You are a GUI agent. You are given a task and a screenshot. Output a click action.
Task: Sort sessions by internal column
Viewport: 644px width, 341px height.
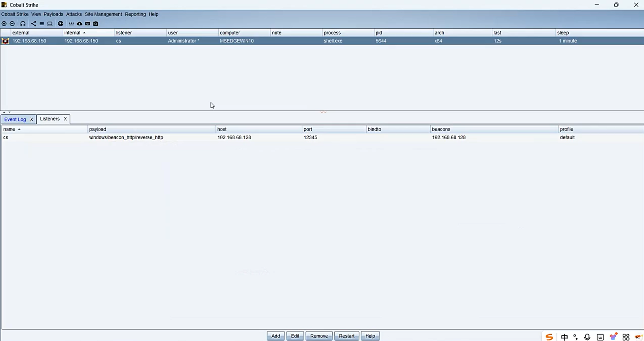(89, 33)
